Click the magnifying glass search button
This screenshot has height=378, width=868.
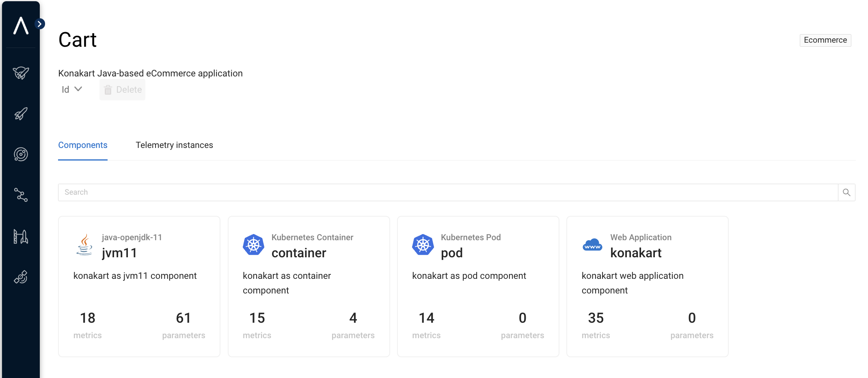[846, 192]
